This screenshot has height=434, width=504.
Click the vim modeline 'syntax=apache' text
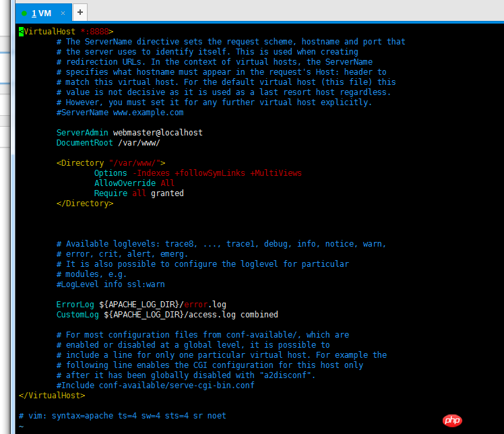pos(82,416)
